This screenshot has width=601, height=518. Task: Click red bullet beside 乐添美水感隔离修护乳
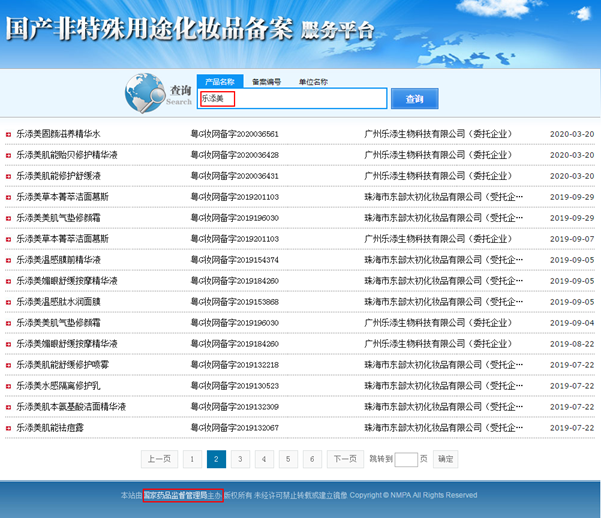8,386
